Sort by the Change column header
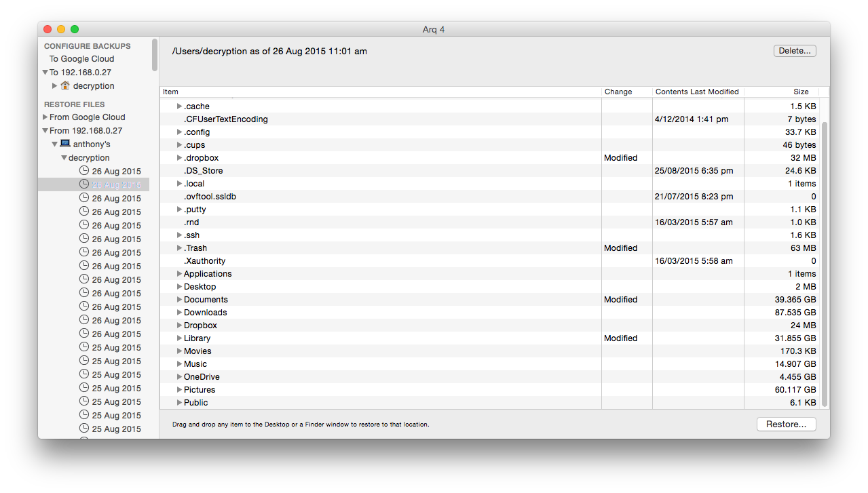 627,92
